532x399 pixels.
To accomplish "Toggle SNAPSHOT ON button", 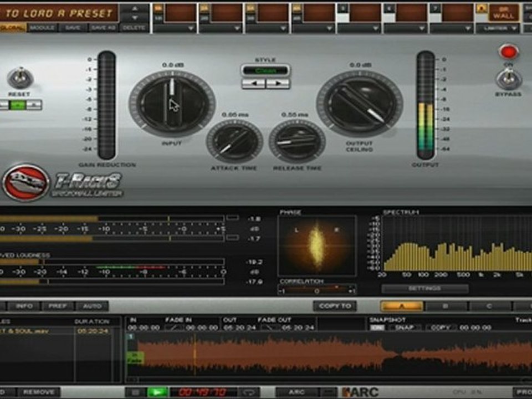I will pyautogui.click(x=377, y=328).
